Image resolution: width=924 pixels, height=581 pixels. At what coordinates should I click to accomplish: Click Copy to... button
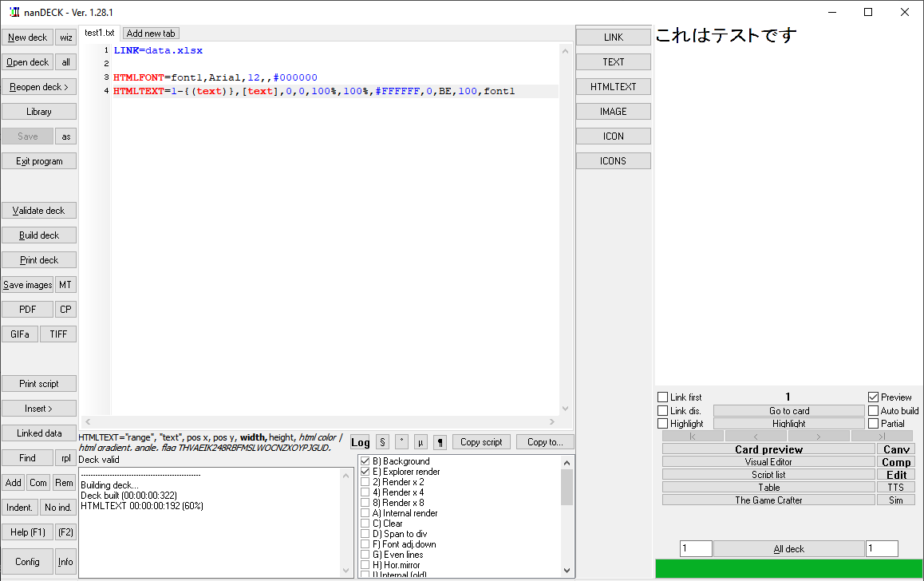click(545, 442)
